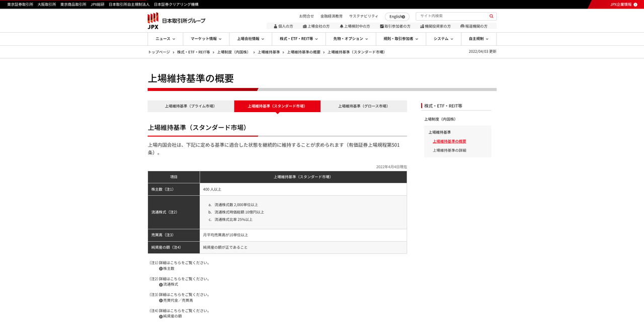This screenshot has height=336, width=644.
Task: Click the 報道機関の方 headset icon
Action: pyautogui.click(x=462, y=26)
